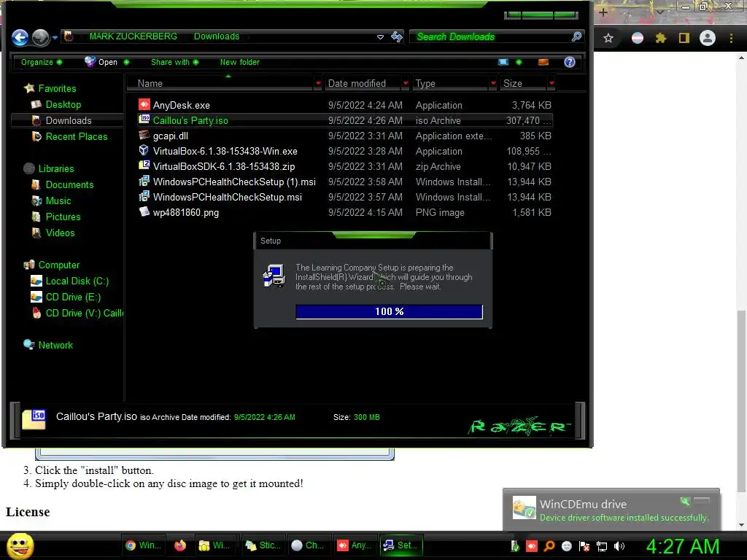Viewport: 747px width, 560px height.
Task: Open the Date modified filter dropdown
Action: coord(406,83)
